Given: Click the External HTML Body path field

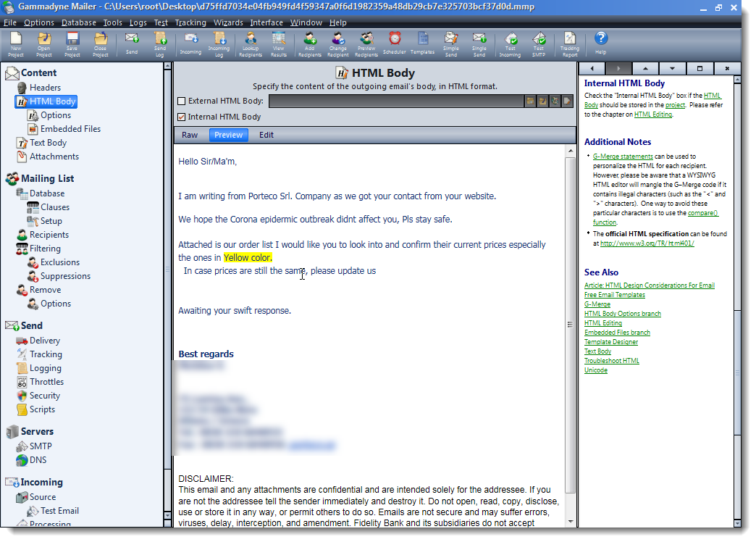Looking at the screenshot, I should coord(396,101).
